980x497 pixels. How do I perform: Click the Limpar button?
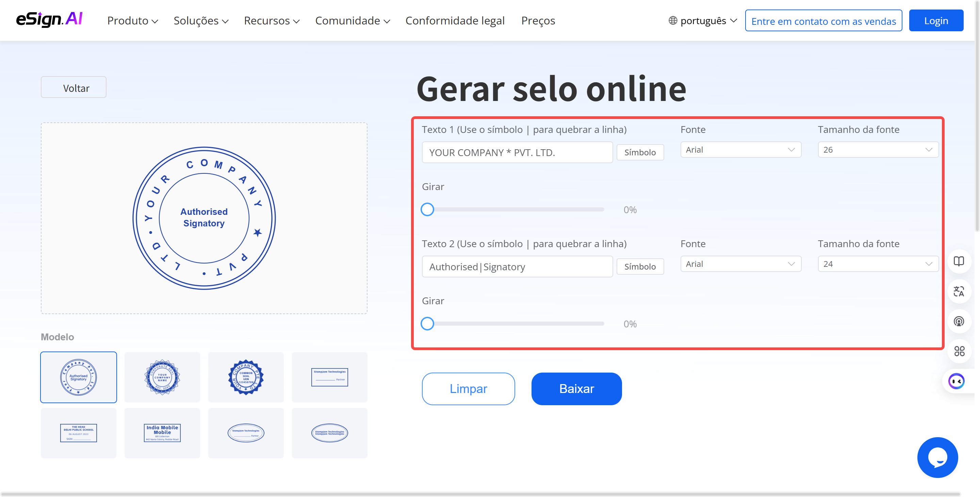[468, 389]
